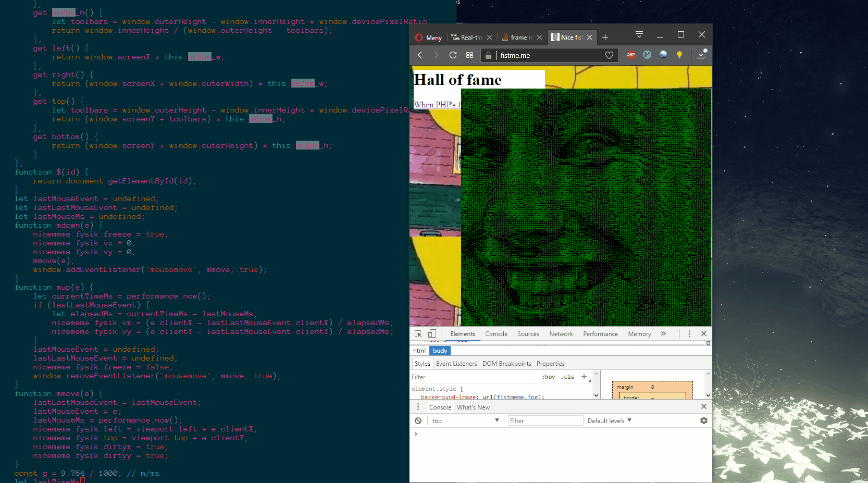Open console settings gear icon
Viewport: 868px width, 483px height.
704,421
